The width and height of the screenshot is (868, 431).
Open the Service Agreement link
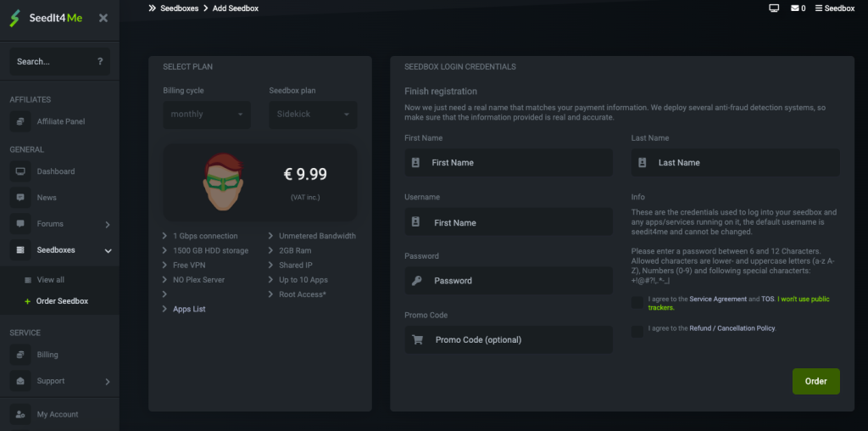[718, 299]
